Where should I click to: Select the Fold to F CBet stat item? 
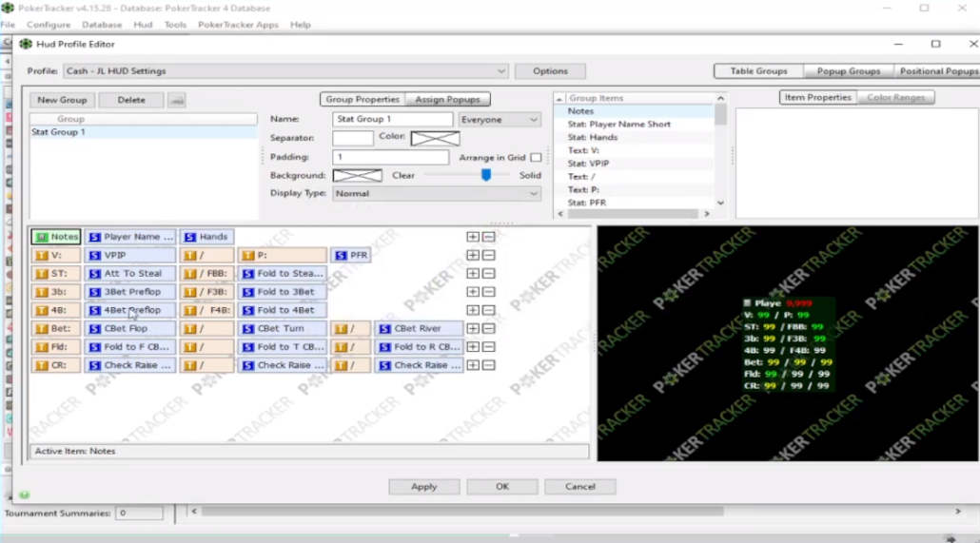[130, 347]
